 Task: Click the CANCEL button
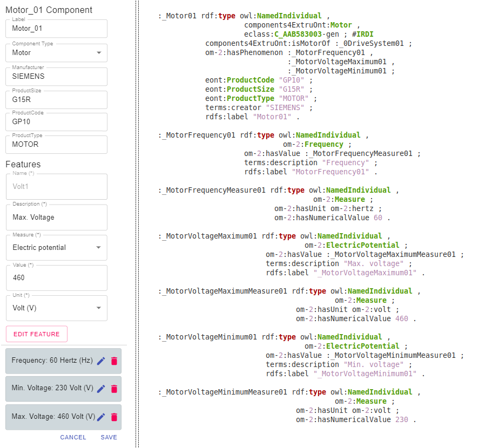click(x=73, y=437)
